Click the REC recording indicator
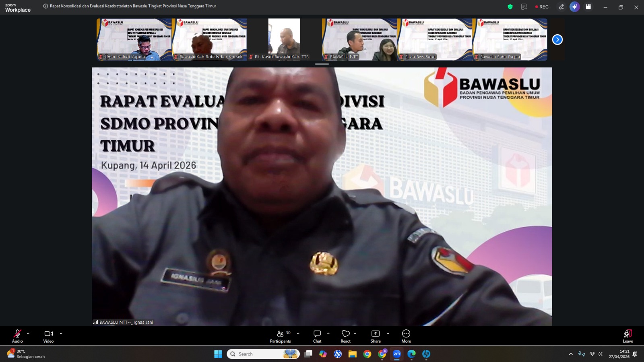644x362 pixels. click(x=542, y=7)
